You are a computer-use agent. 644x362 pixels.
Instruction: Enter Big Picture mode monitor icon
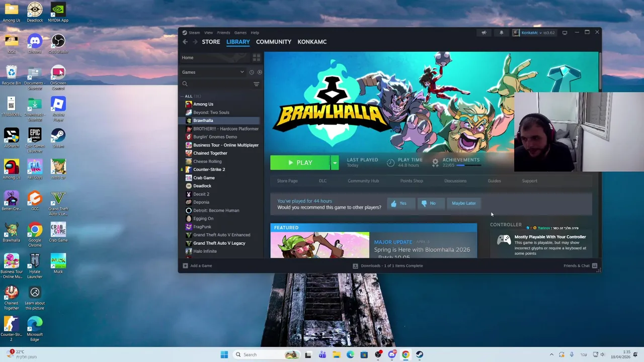565,33
